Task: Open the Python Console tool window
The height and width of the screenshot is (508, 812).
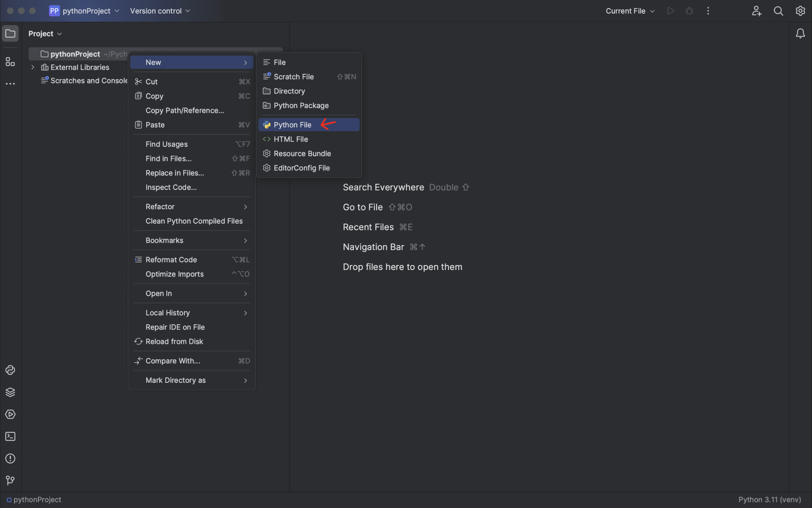Action: pos(10,370)
